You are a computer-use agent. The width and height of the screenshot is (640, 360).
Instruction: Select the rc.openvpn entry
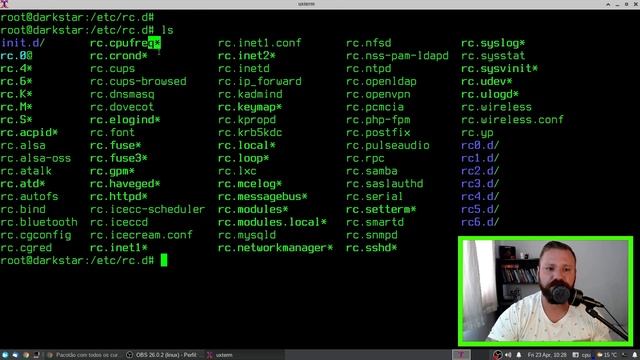378,94
